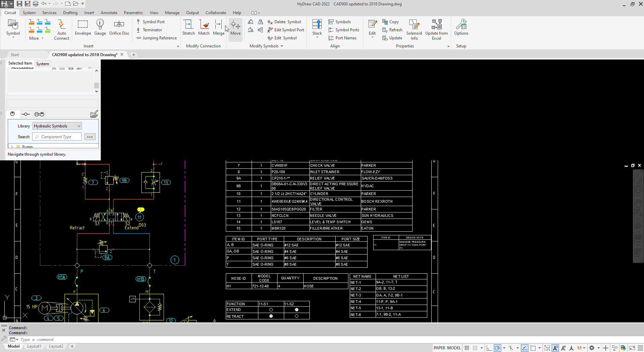Toggle ortho mode in status bar
Viewport: 644px width, 352px height.
click(x=489, y=348)
